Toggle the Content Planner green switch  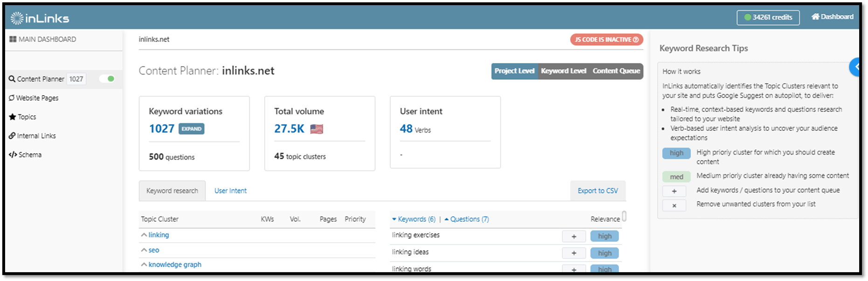pyautogui.click(x=108, y=78)
